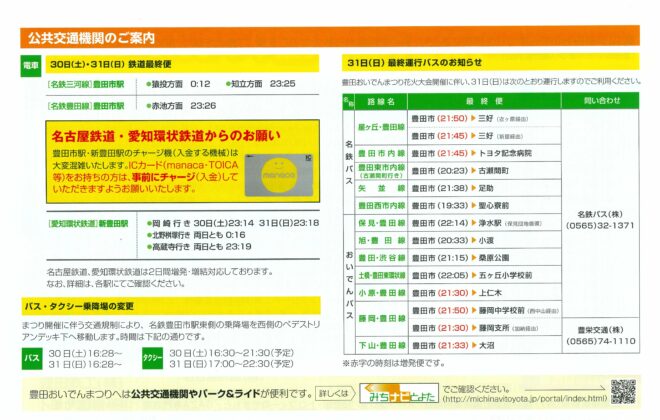Click the 問い合わせ table header
The height and width of the screenshot is (420, 660).
[601, 101]
